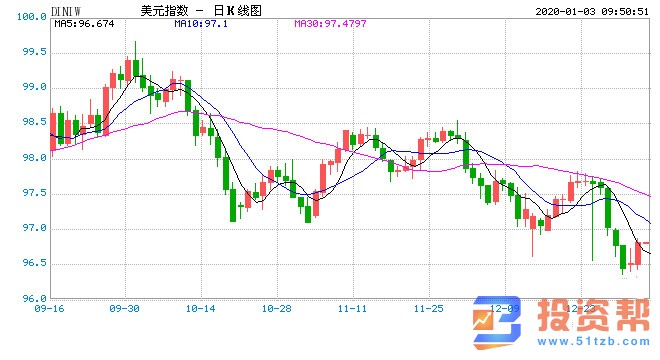Open the www.51tzb.com website link

pos(593,341)
